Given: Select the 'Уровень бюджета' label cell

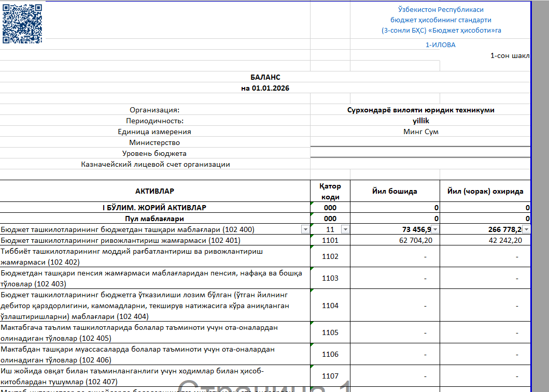Looking at the screenshot, I should tap(154, 153).
